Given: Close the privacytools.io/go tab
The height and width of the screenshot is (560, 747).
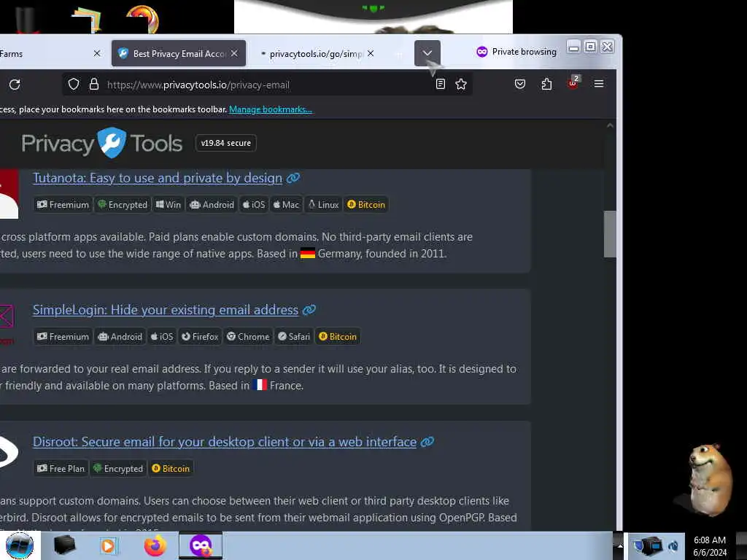Looking at the screenshot, I should pyautogui.click(x=371, y=53).
